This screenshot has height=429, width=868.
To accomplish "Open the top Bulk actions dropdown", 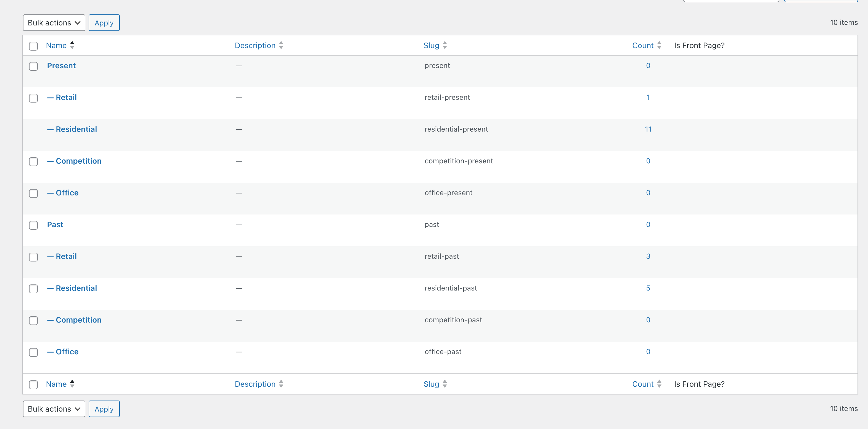I will pyautogui.click(x=54, y=23).
